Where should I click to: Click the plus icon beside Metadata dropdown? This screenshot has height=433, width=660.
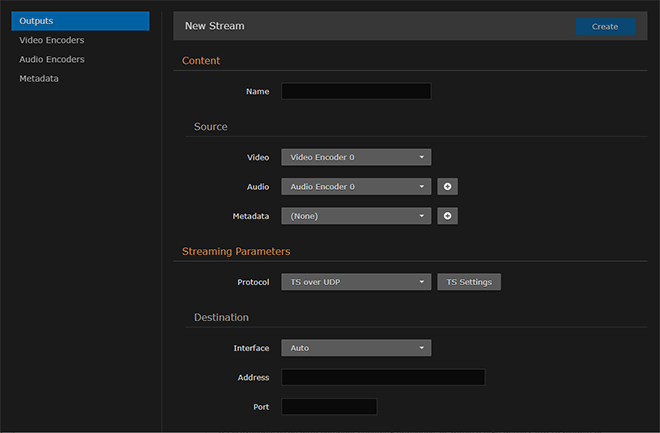point(447,215)
